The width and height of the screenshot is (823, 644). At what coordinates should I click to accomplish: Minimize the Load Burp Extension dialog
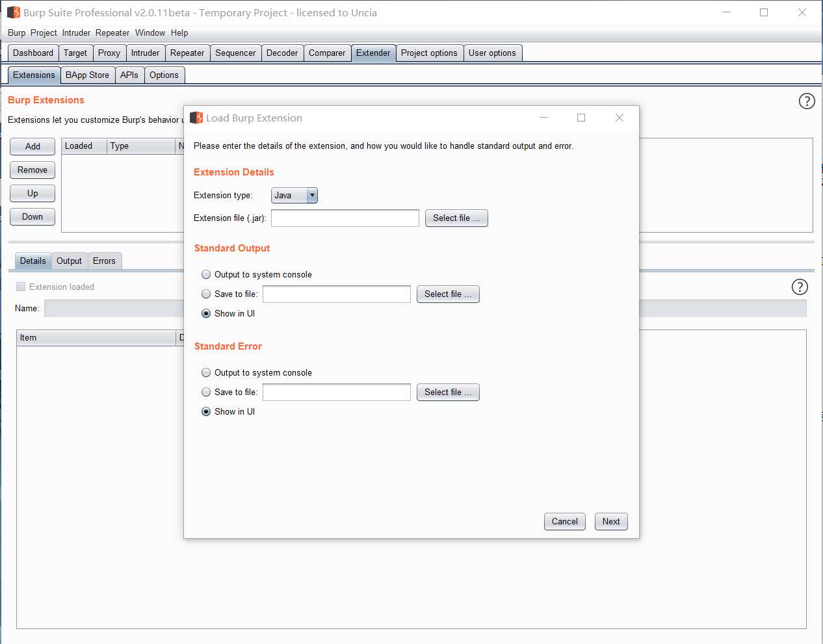[x=543, y=118]
